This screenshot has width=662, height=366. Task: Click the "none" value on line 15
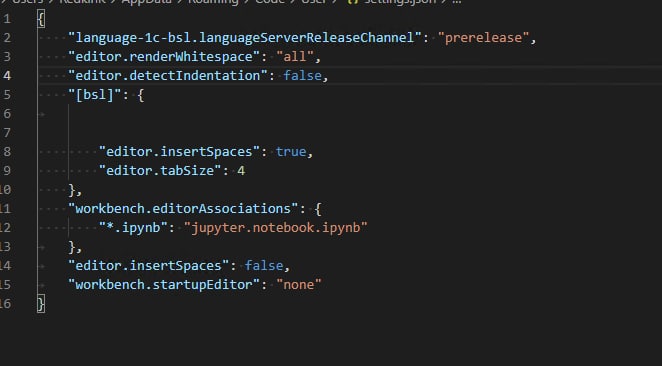tap(299, 285)
